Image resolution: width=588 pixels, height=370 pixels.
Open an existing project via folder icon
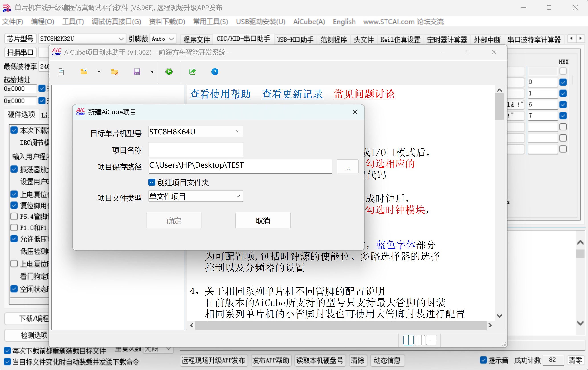click(84, 71)
